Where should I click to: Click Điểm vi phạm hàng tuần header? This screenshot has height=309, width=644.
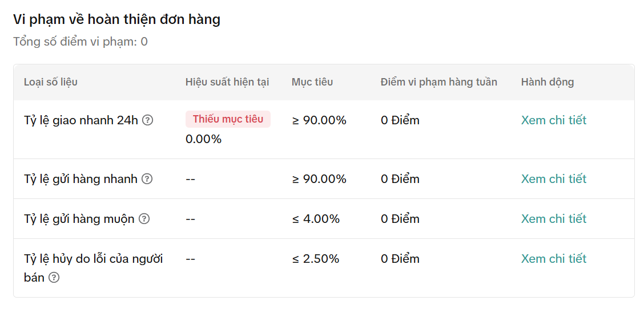[x=438, y=82]
